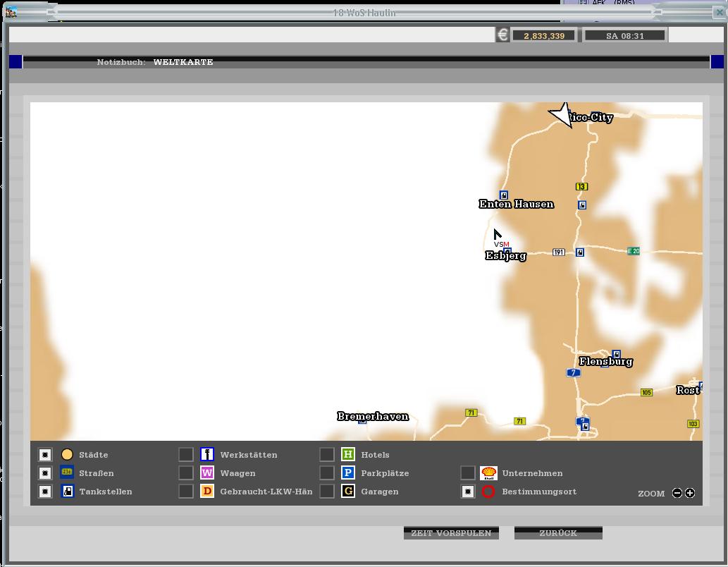Click the yellow route 105 sign
Viewport: 728px width, 567px height.
coord(646,392)
